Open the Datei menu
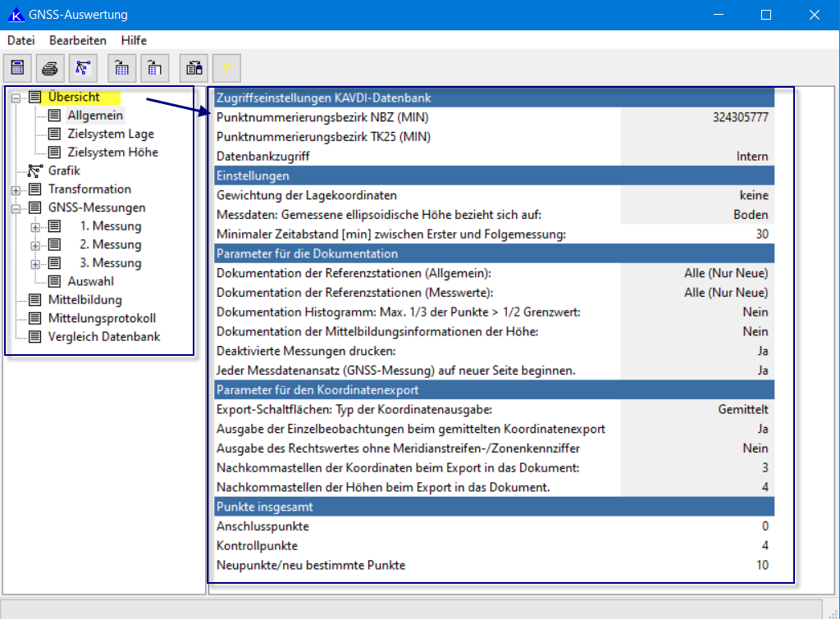 point(21,40)
